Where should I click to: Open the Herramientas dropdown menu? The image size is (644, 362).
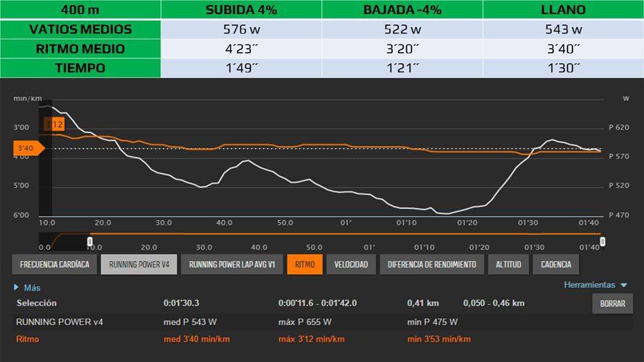[x=595, y=285]
